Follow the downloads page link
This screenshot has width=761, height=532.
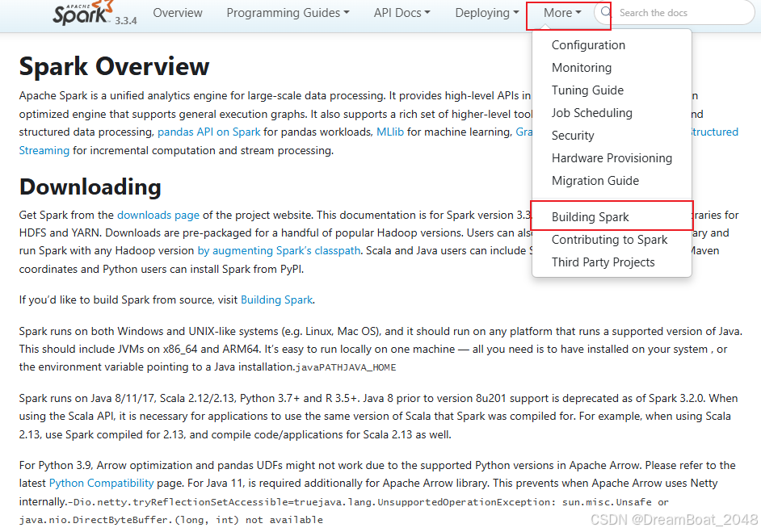158,215
